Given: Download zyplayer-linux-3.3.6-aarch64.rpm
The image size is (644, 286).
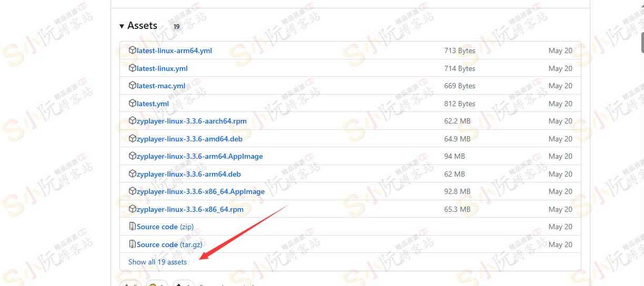Looking at the screenshot, I should (x=192, y=121).
